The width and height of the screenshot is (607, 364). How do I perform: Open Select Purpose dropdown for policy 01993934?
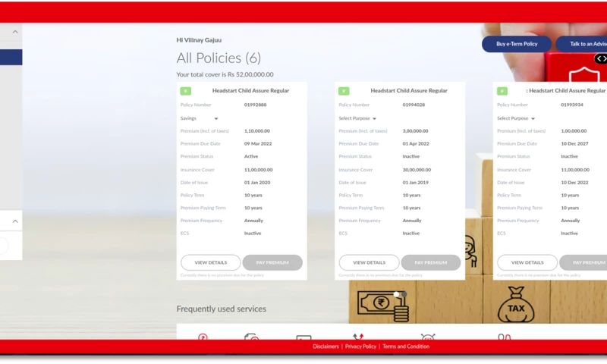tap(516, 118)
